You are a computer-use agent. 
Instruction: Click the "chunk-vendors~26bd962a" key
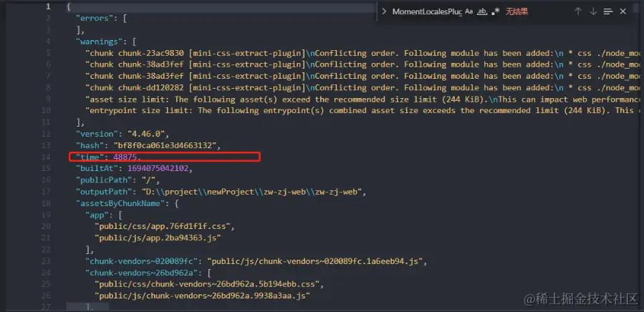143,273
